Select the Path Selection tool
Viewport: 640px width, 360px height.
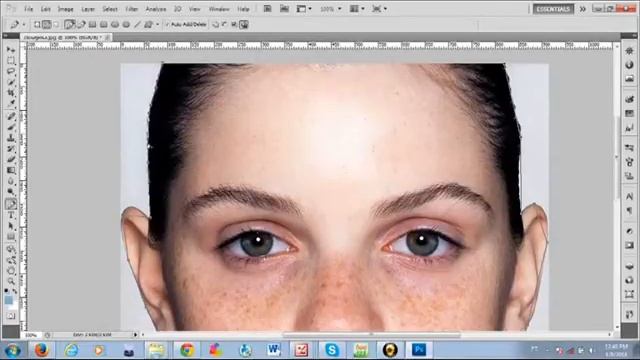pos(11,226)
